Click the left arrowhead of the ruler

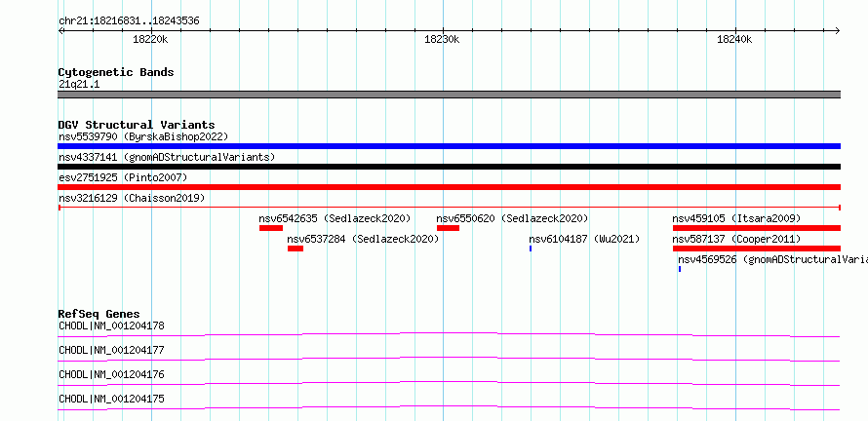click(x=60, y=30)
